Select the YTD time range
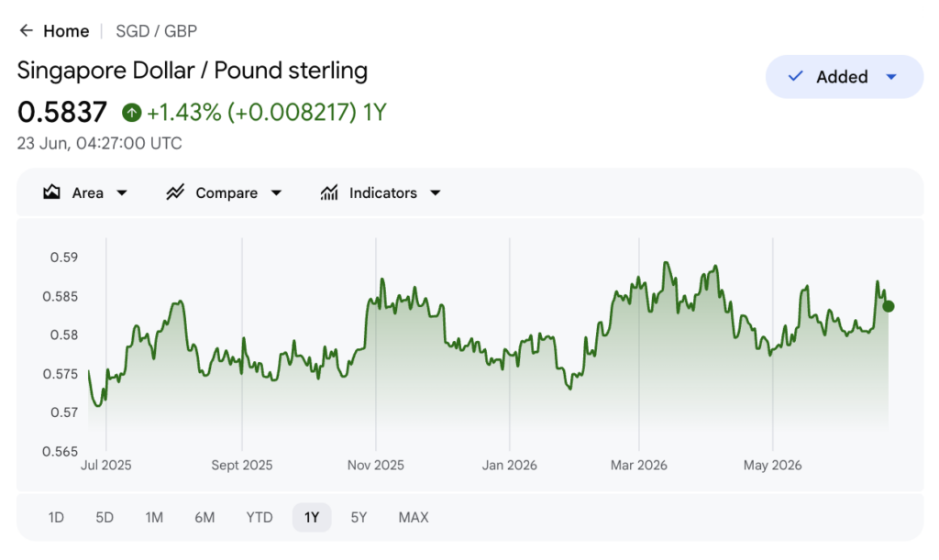 click(260, 518)
